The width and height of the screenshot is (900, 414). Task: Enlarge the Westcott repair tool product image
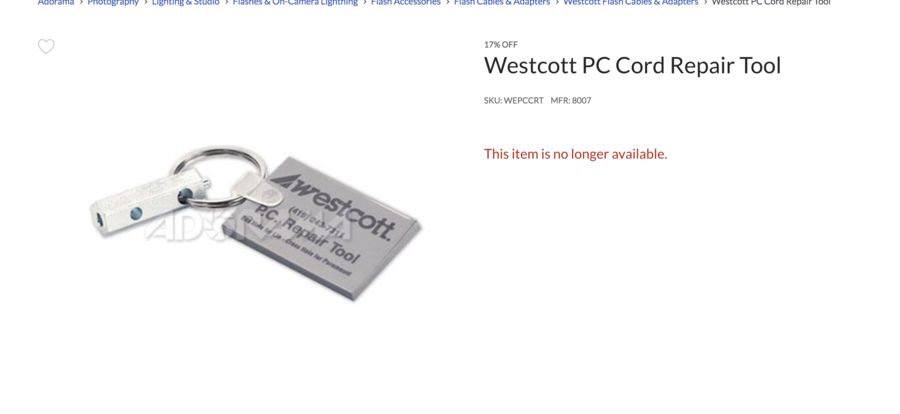pos(255,223)
